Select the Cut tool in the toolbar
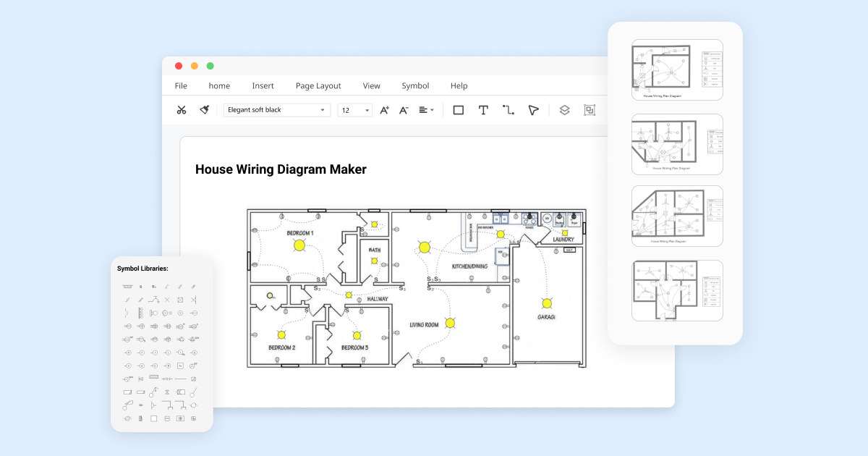The image size is (868, 456). pyautogui.click(x=182, y=109)
